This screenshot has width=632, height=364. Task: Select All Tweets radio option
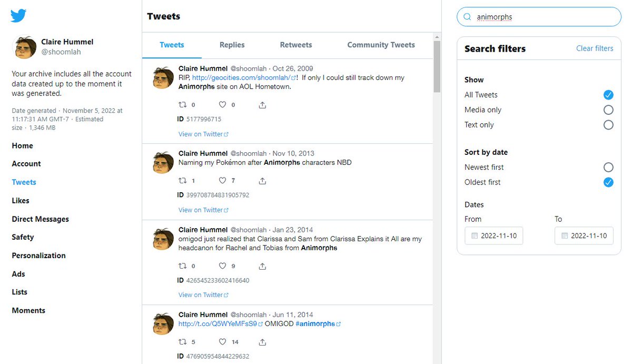[608, 95]
